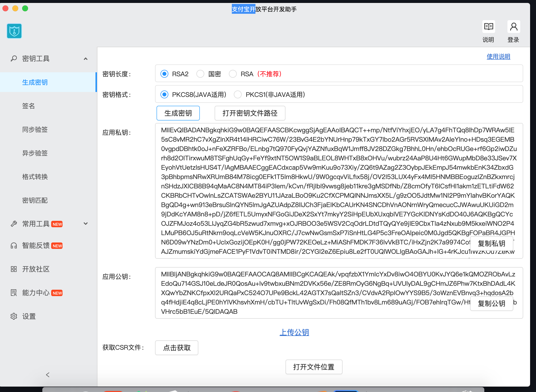The width and height of the screenshot is (536, 392).
Task: Click the shield logo icon
Action: coord(14,31)
